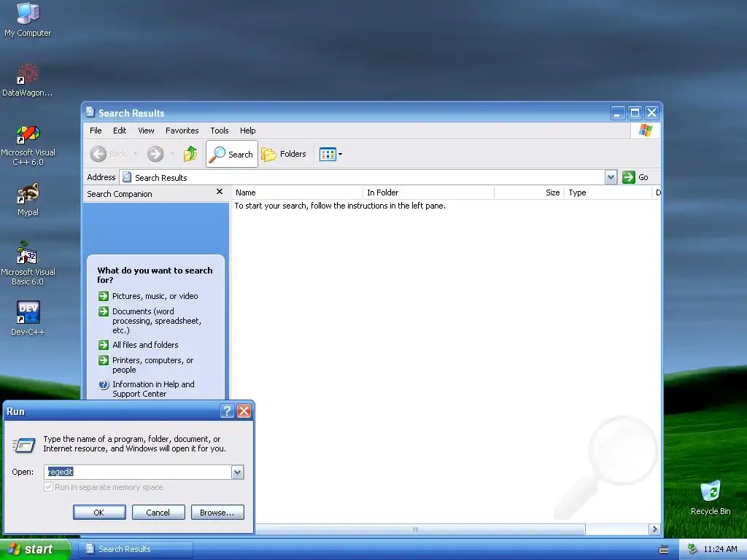Open the Recycle Bin icon
747x560 pixels.
coord(711,497)
